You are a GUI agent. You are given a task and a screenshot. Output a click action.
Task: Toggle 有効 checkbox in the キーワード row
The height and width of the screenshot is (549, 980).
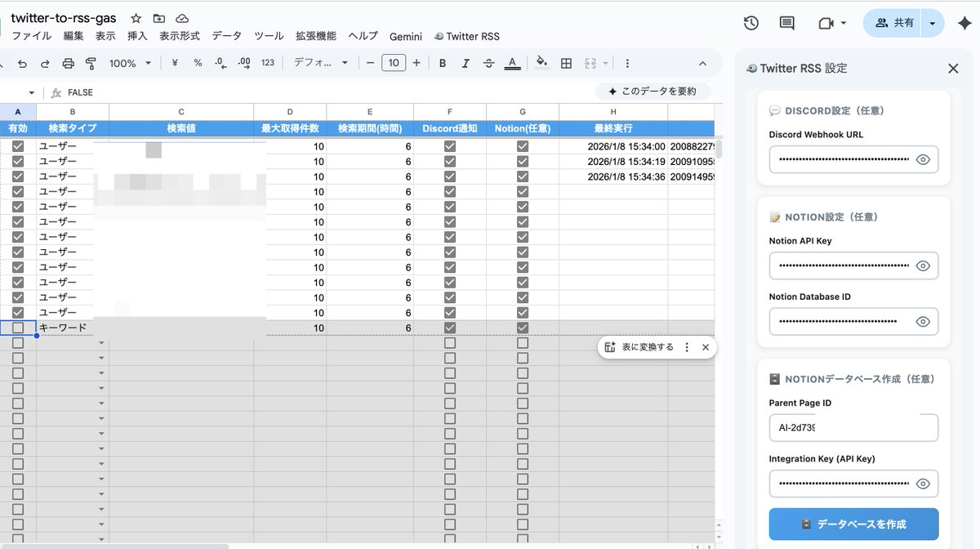click(18, 328)
